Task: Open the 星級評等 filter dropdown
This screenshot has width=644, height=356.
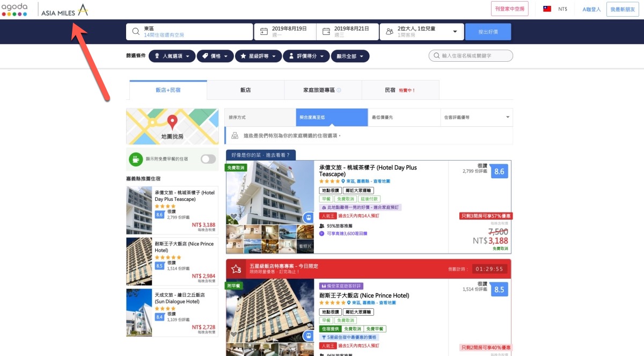Action: (259, 56)
